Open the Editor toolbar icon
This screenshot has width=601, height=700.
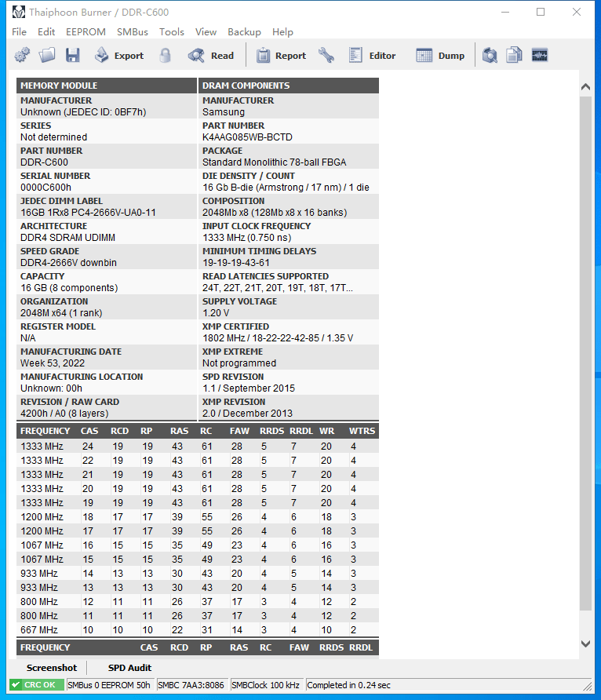point(355,56)
